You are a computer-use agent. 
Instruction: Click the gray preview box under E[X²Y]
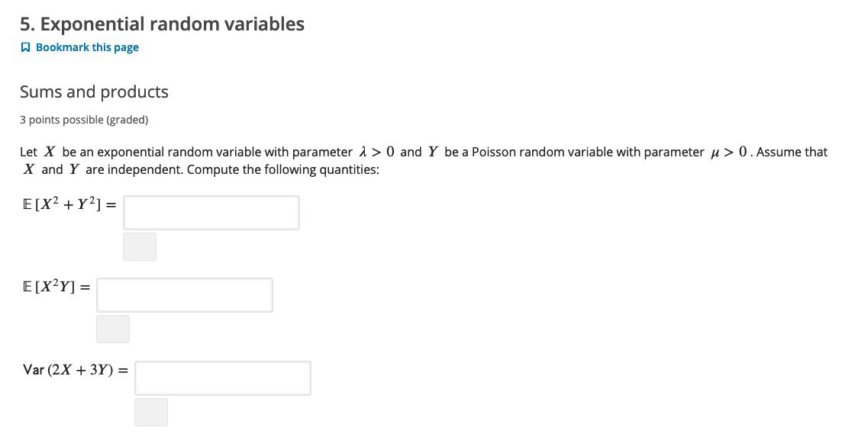click(x=113, y=329)
